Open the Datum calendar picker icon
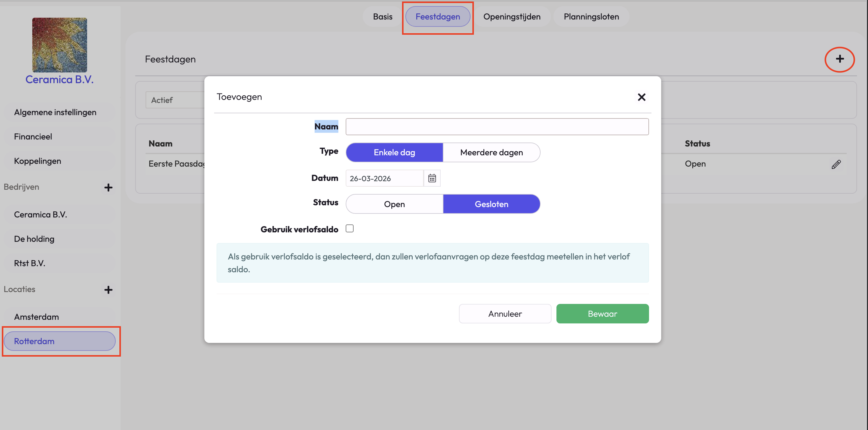 pos(432,178)
